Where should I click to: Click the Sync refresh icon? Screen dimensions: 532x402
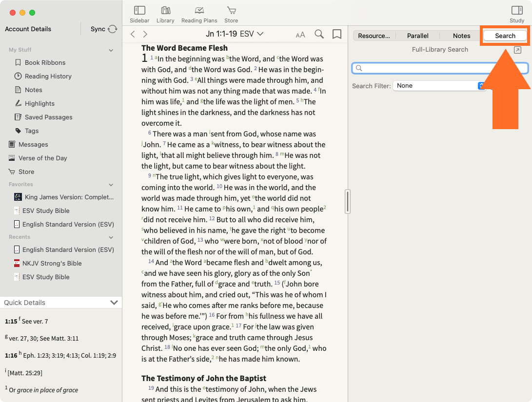pos(112,29)
